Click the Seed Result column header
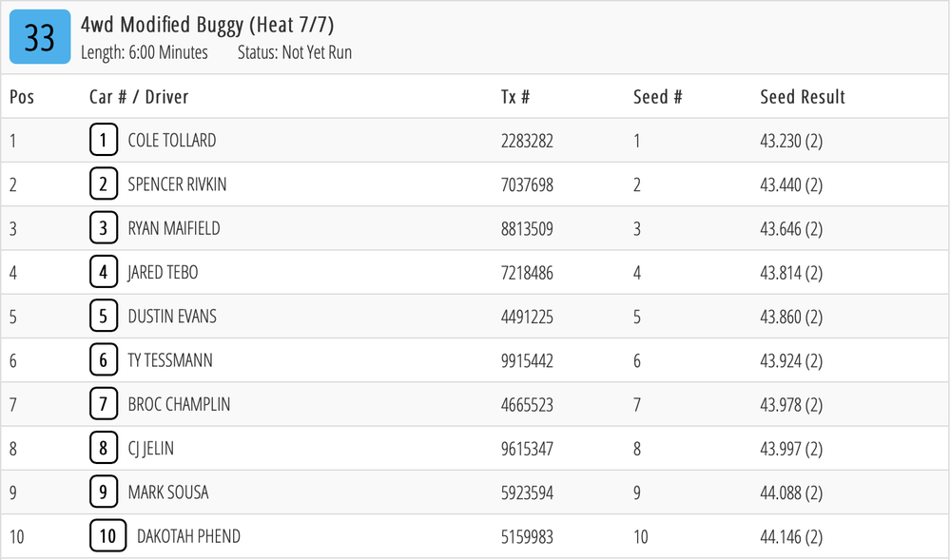 803,97
